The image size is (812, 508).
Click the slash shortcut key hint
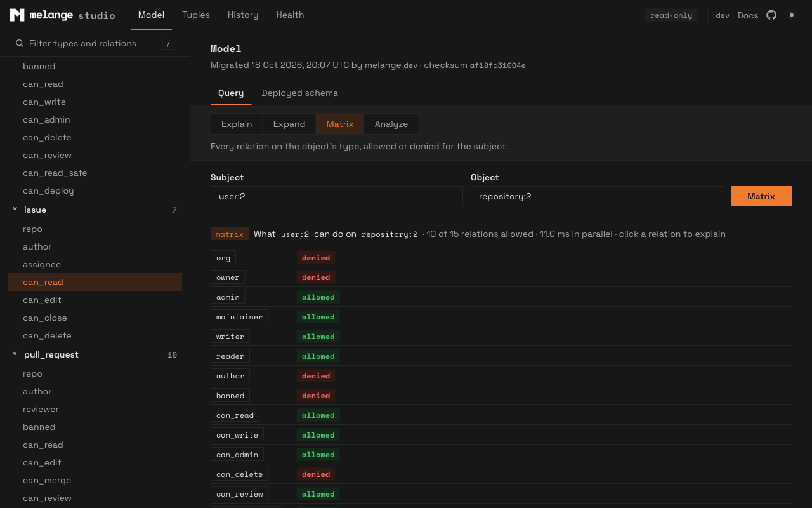click(x=168, y=43)
